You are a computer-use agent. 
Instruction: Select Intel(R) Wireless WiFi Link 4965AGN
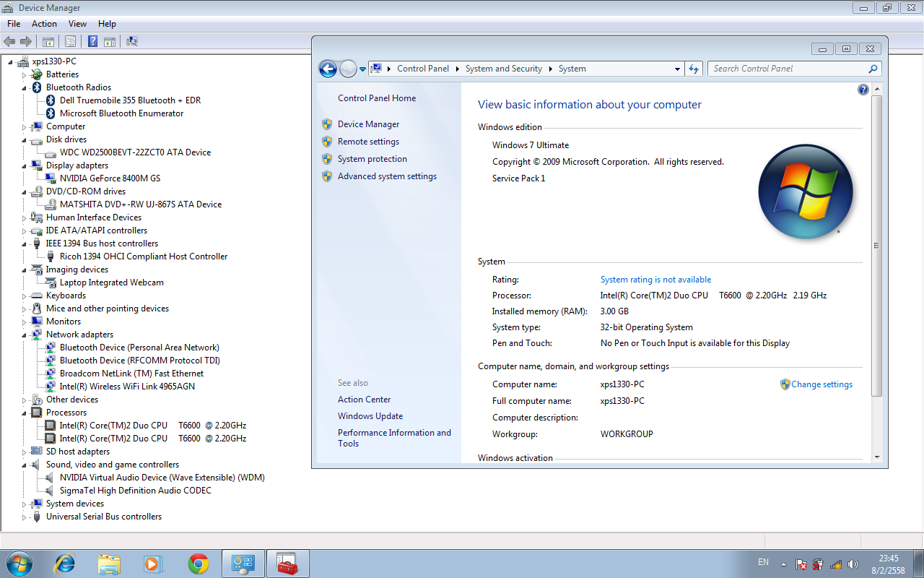[x=127, y=387]
